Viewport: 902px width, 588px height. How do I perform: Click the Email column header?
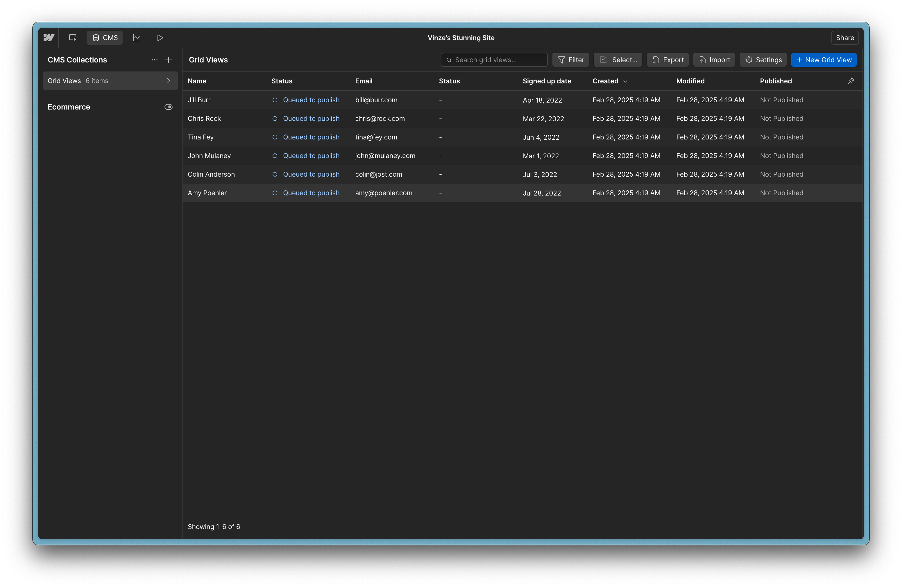click(x=364, y=81)
